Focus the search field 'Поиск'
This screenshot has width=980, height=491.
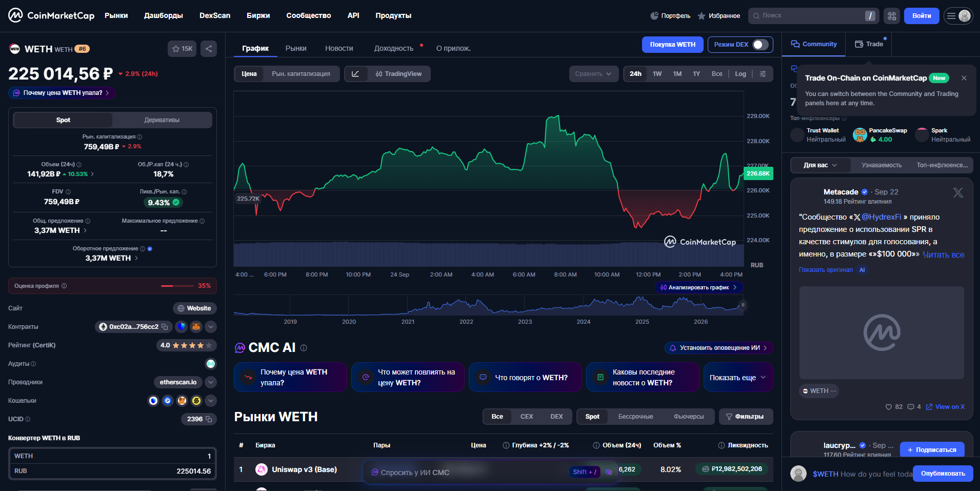tap(813, 16)
